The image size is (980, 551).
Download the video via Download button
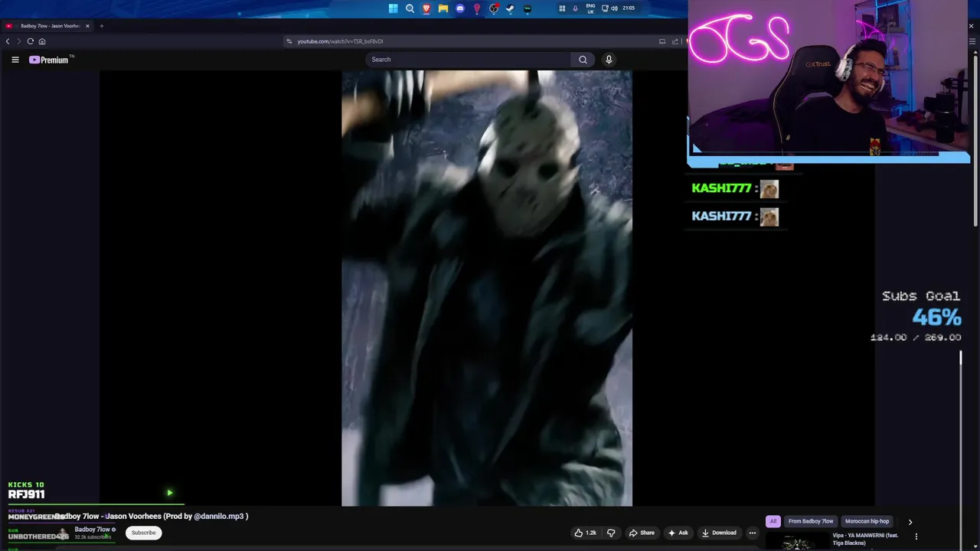719,533
